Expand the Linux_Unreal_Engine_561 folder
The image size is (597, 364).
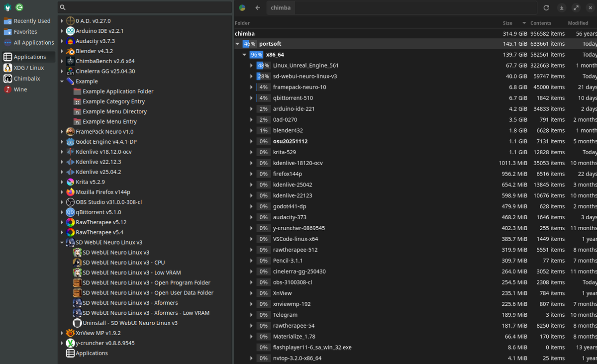[x=251, y=66]
